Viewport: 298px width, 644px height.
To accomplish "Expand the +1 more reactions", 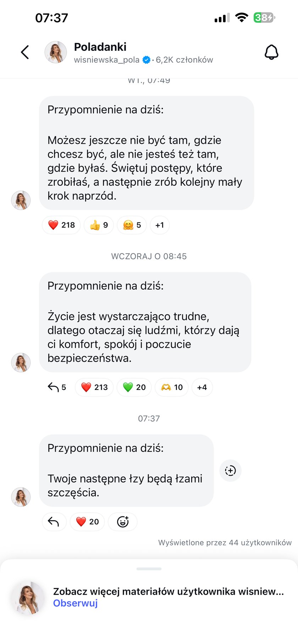I will 160,225.
